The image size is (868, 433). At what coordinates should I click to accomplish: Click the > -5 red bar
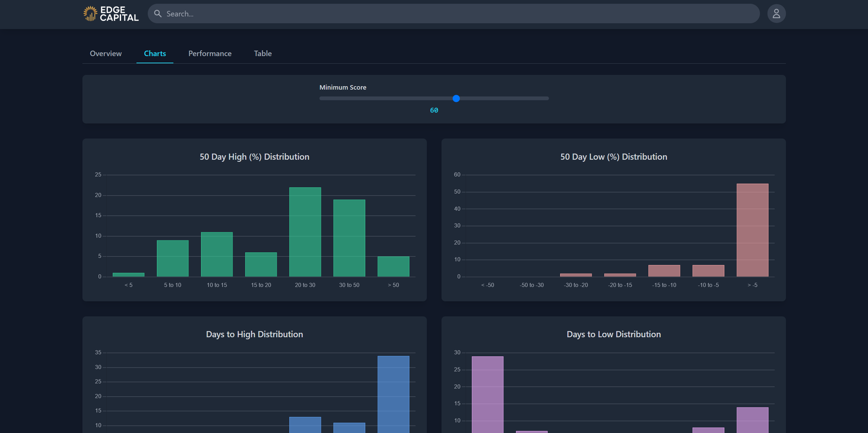point(752,230)
